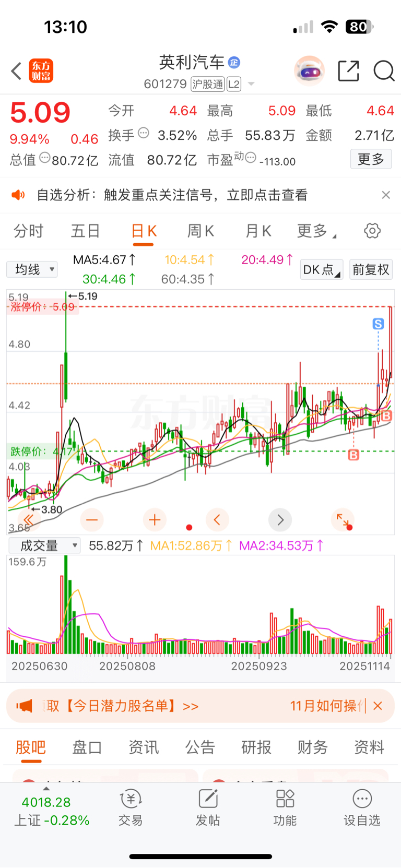Tap the MA5:4.67 moving average value
This screenshot has width=401, height=868.
(104, 259)
